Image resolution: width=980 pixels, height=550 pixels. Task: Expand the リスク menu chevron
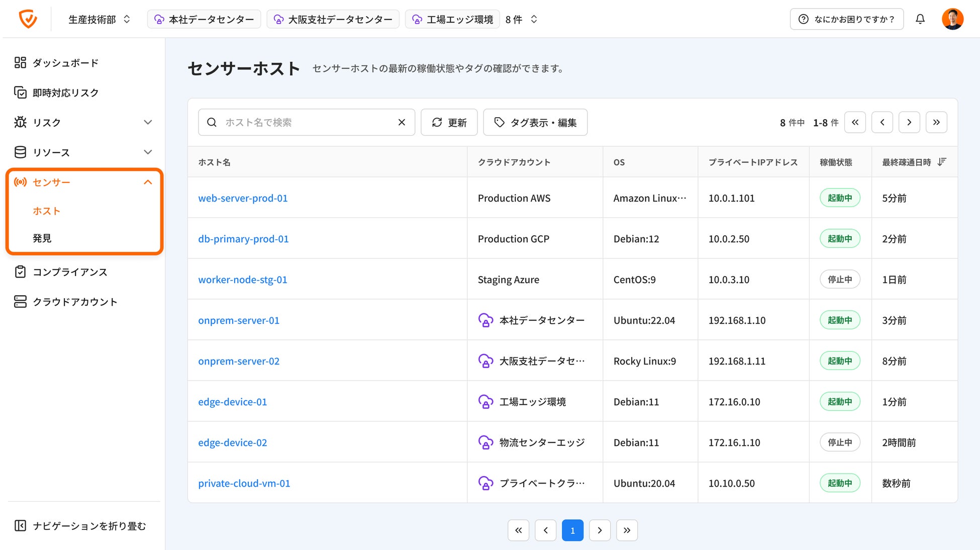click(x=148, y=122)
